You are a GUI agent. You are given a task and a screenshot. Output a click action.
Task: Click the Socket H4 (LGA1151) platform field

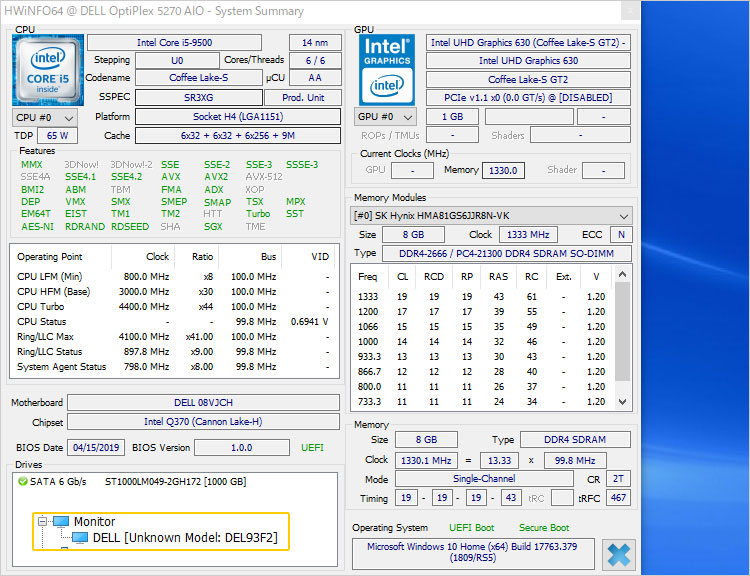click(x=238, y=117)
